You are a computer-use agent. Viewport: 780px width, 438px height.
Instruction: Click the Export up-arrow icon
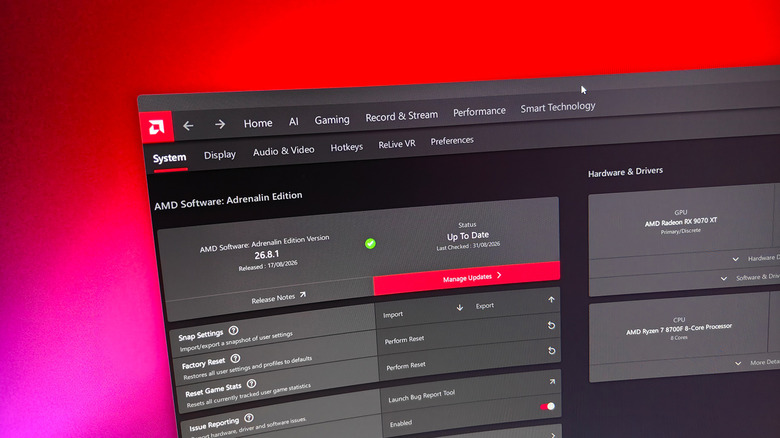point(551,300)
